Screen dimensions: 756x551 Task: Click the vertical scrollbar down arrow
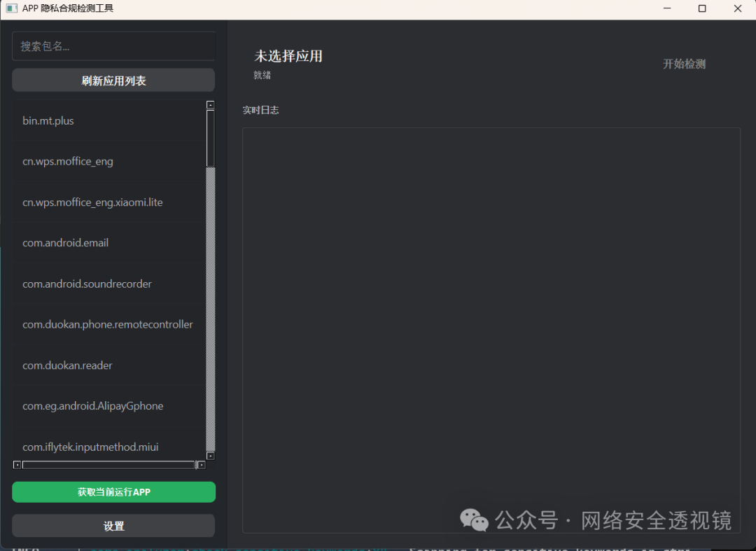(210, 454)
